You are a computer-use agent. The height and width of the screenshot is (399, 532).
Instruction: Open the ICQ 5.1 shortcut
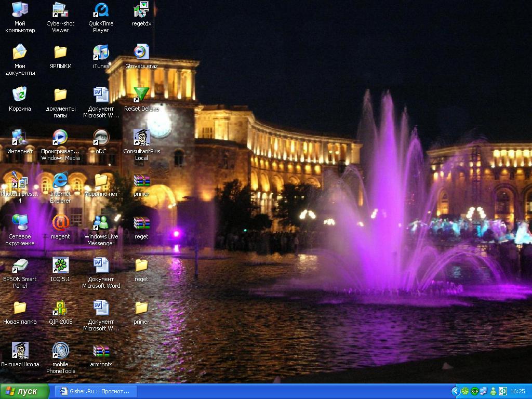click(60, 265)
